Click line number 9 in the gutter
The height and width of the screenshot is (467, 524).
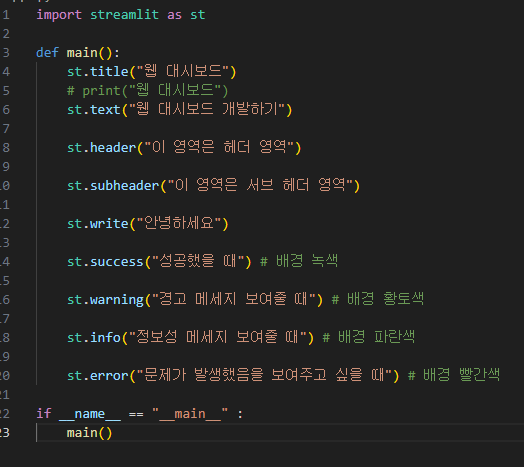click(x=6, y=166)
